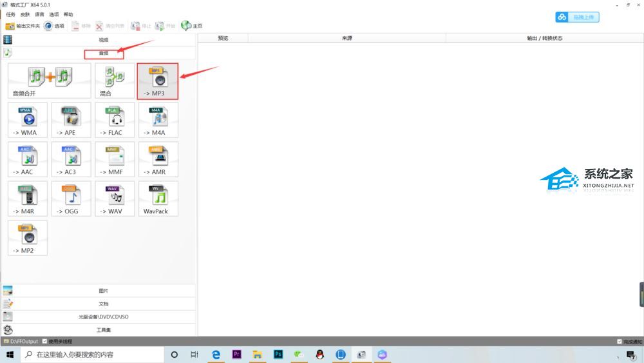Open the -> AAC converter
644x363 pixels.
[28, 159]
